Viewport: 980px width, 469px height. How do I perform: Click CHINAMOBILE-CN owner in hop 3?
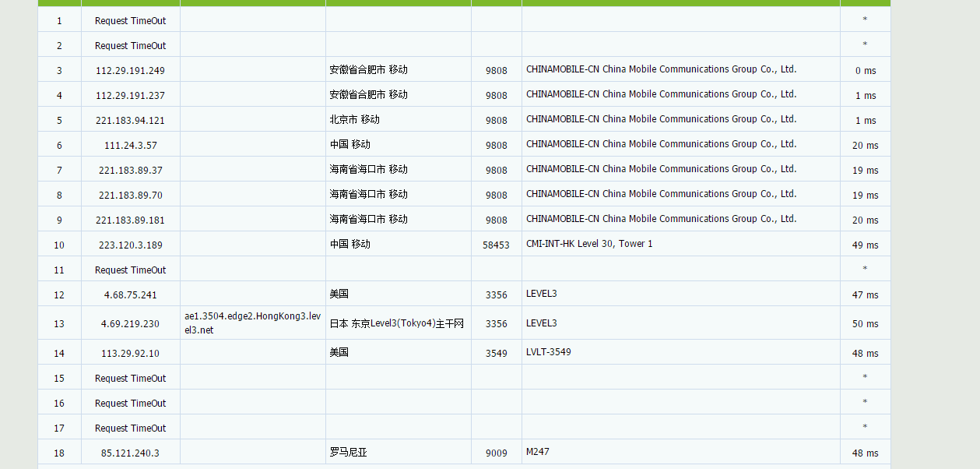[661, 69]
